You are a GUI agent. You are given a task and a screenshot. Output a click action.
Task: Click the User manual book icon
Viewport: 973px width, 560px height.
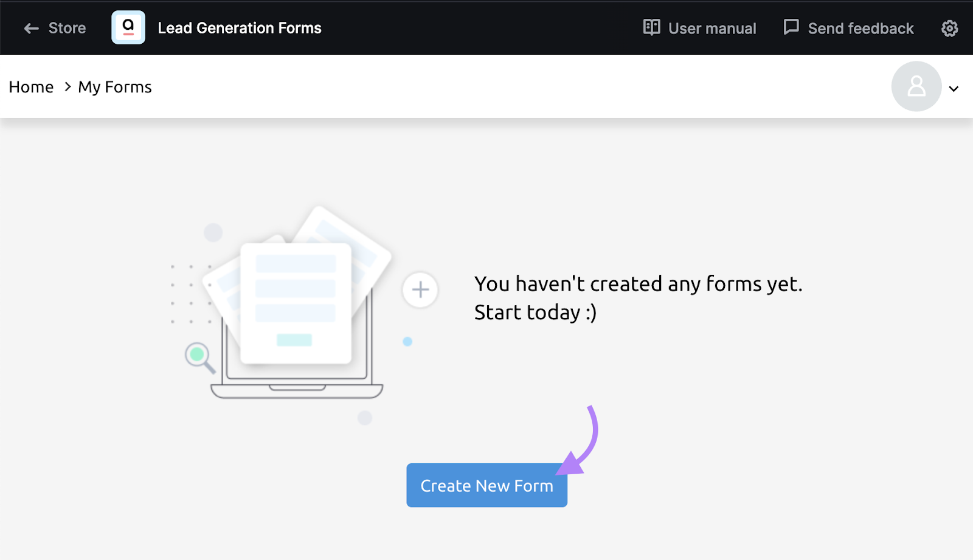pos(651,28)
